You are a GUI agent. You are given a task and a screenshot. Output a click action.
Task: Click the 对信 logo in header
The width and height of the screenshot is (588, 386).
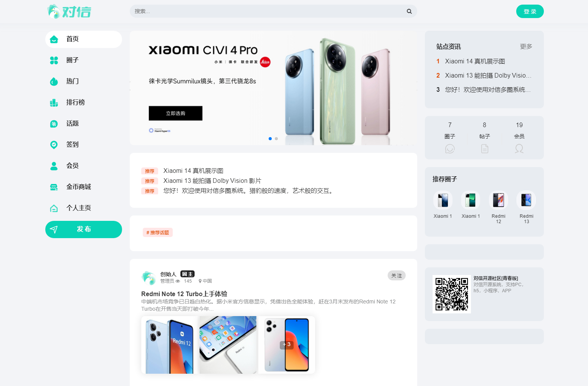[69, 12]
